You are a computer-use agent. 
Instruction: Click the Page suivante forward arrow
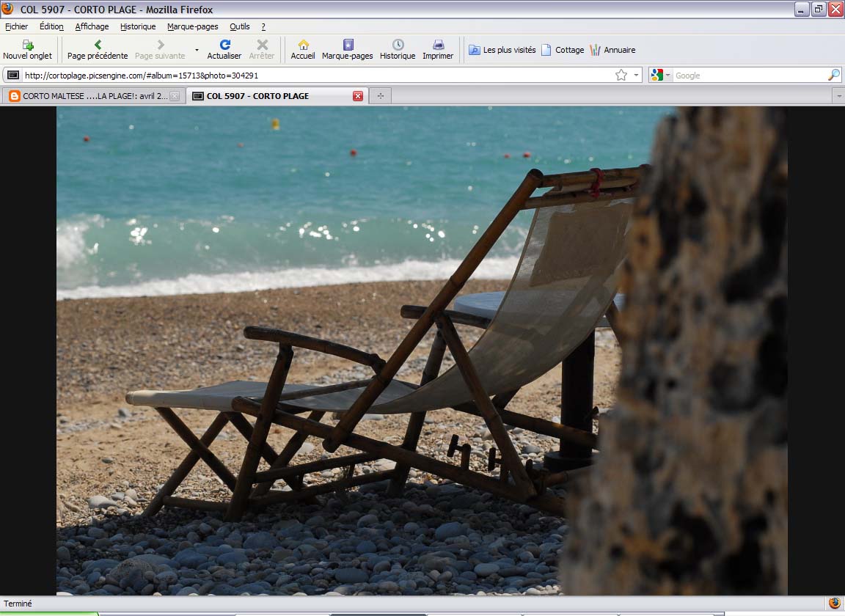pos(160,50)
